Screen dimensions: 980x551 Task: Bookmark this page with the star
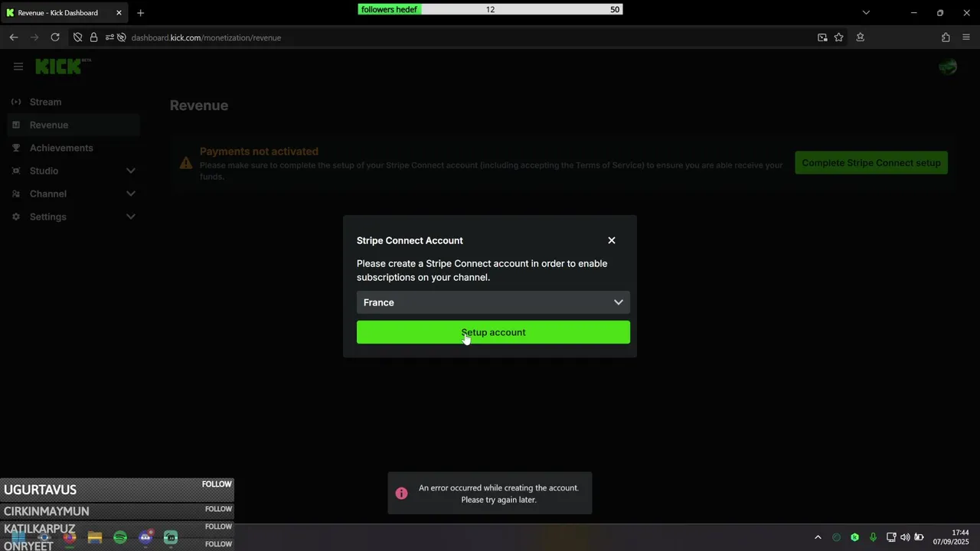click(839, 37)
